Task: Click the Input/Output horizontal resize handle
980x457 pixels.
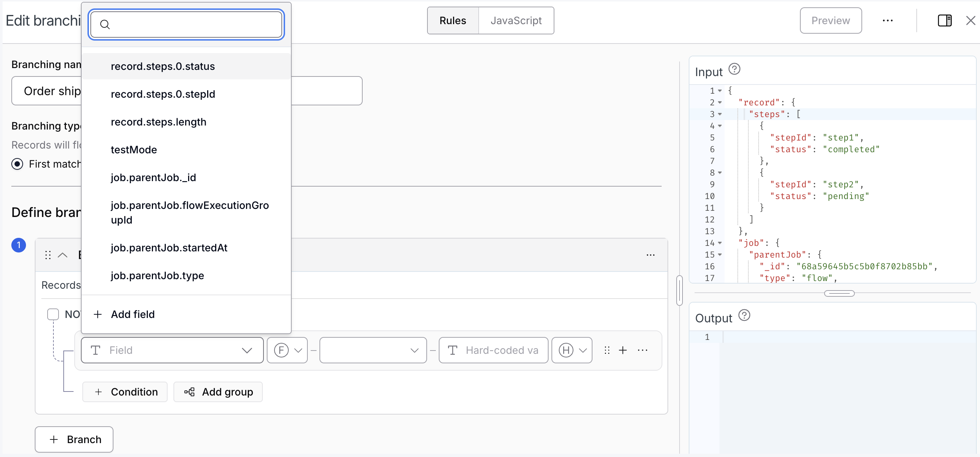Action: [839, 293]
